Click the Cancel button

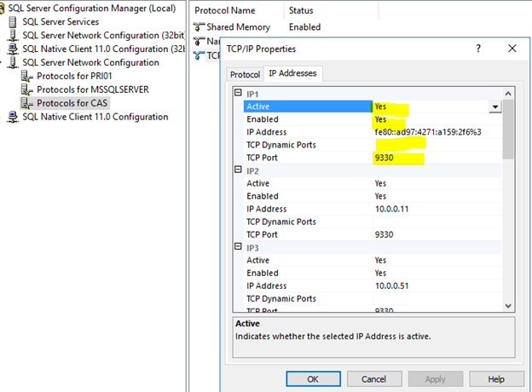coord(374,378)
